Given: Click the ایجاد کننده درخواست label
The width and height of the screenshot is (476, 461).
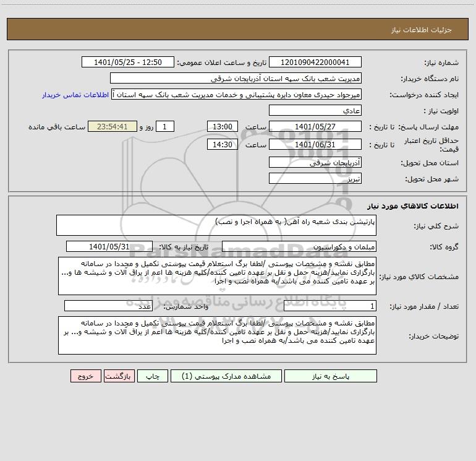Looking at the screenshot, I should coord(424,95).
